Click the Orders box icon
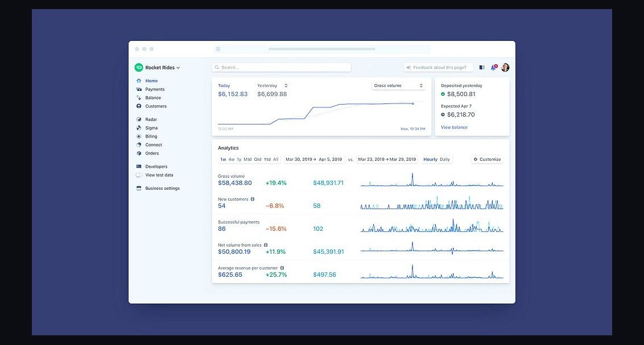 click(x=139, y=153)
